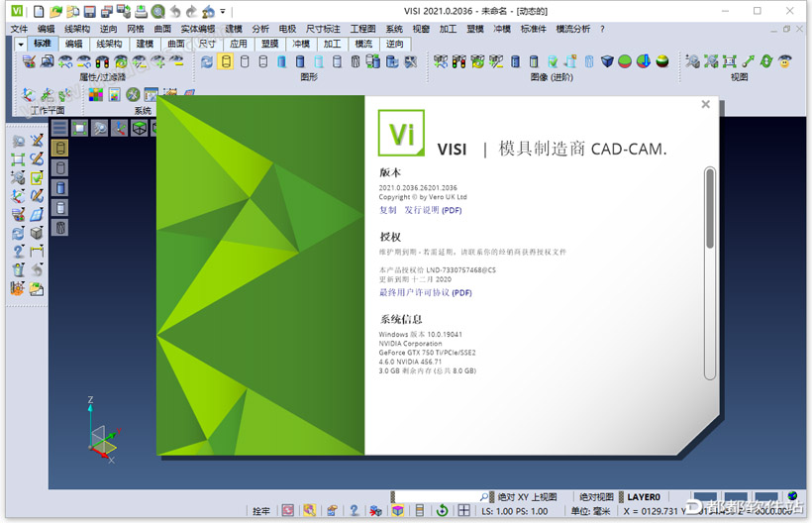
Task: Click the about dialog vertical scrollbar
Action: click(x=710, y=273)
